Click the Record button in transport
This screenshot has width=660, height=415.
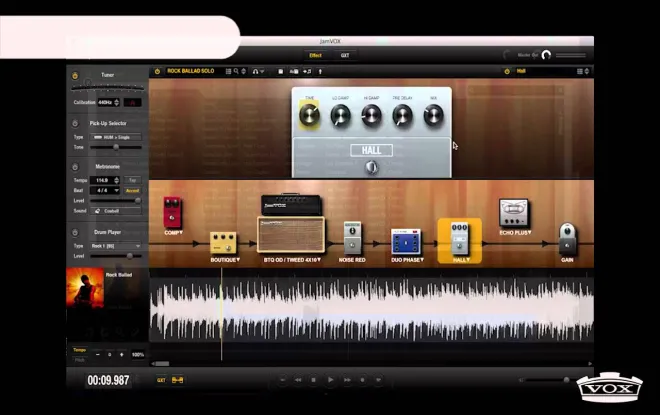click(362, 380)
